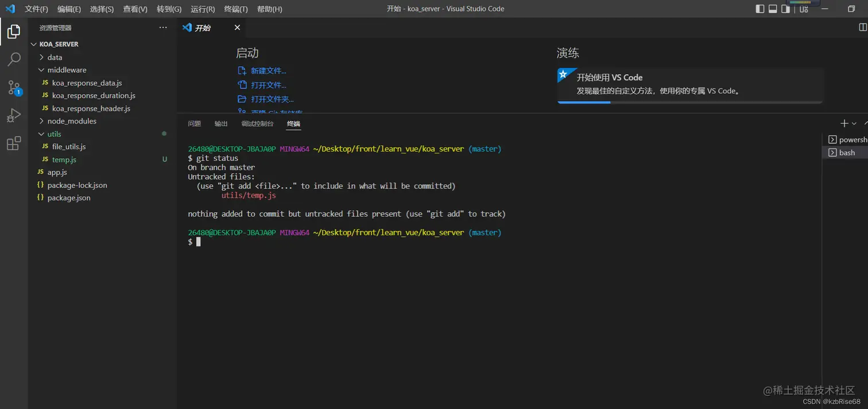Toggle the bottom panel visibility
868x409 pixels.
tap(773, 9)
